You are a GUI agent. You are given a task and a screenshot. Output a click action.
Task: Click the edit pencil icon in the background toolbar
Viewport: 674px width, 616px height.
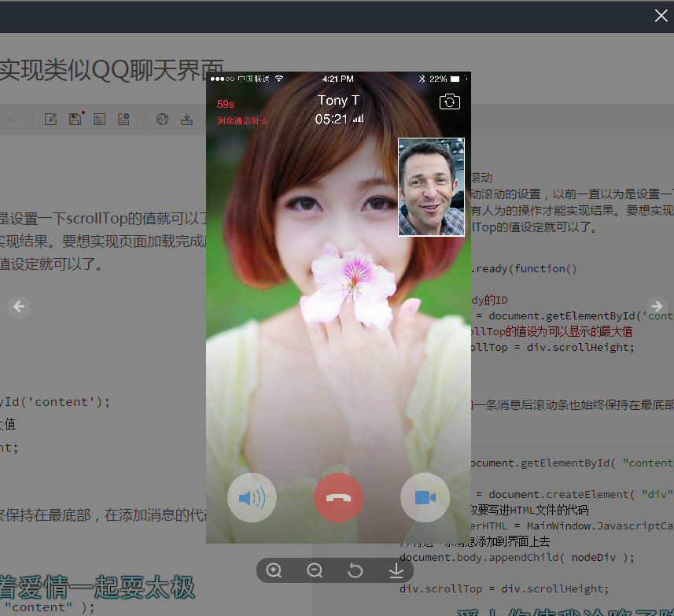point(50,119)
